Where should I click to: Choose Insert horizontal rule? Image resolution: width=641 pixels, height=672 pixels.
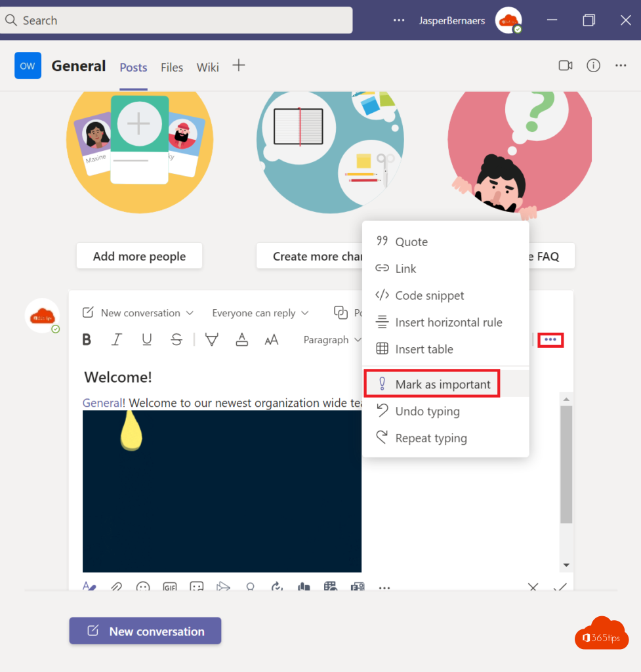(x=445, y=322)
